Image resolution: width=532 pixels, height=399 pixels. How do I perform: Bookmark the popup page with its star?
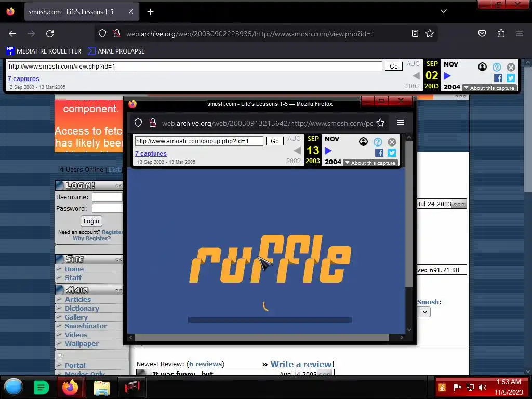[x=380, y=123]
